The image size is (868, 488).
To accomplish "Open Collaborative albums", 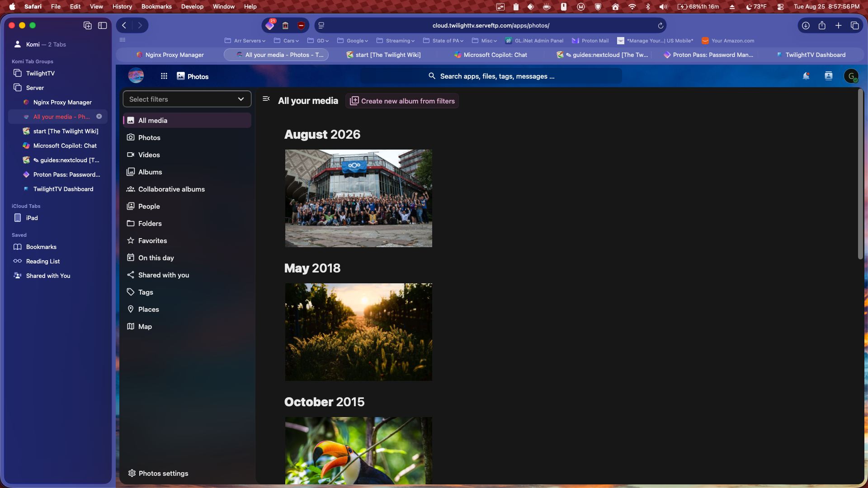I will [x=187, y=189].
